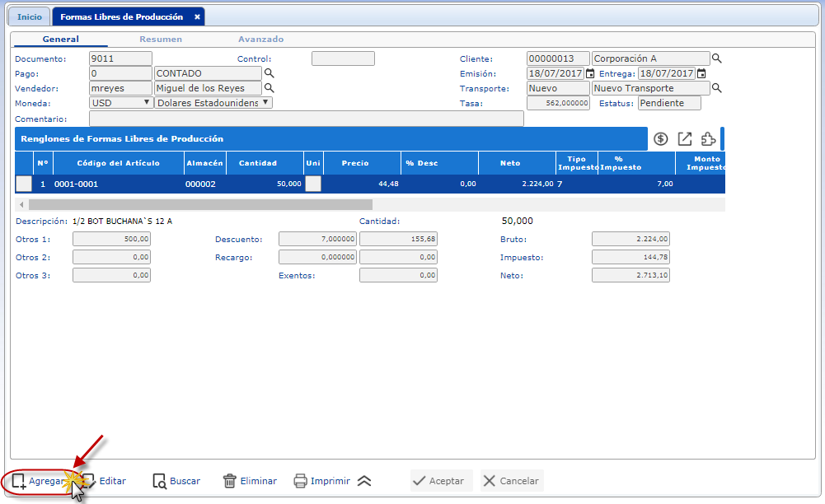The width and height of the screenshot is (825, 504).
Task: Open the Emisión date calendar picker
Action: pos(590,73)
